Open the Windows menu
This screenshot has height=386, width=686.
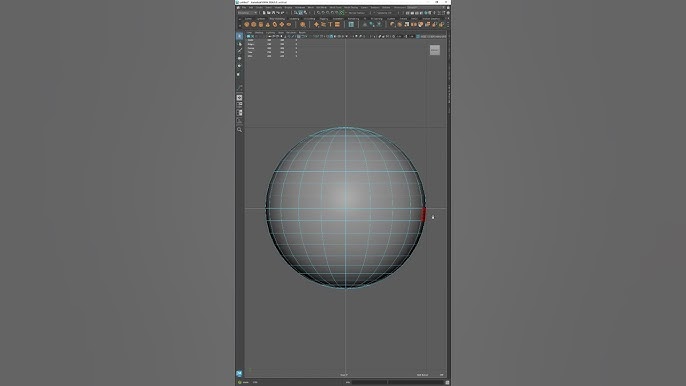click(300, 7)
